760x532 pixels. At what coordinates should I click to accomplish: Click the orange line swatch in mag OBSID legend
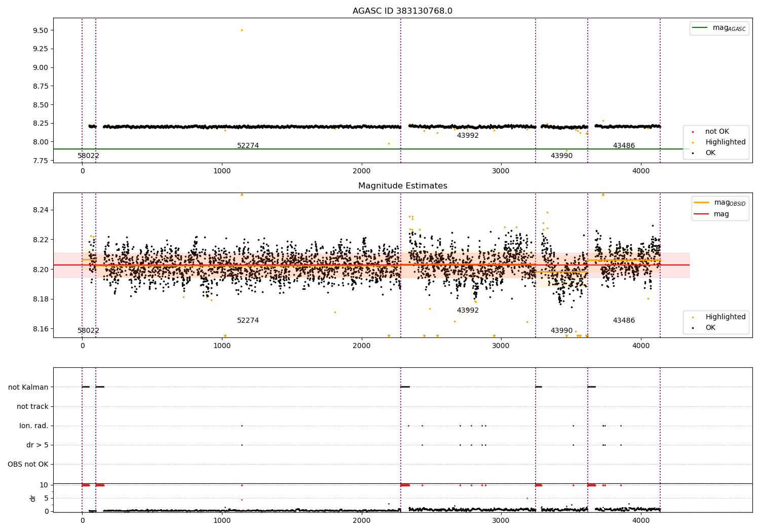(x=701, y=202)
